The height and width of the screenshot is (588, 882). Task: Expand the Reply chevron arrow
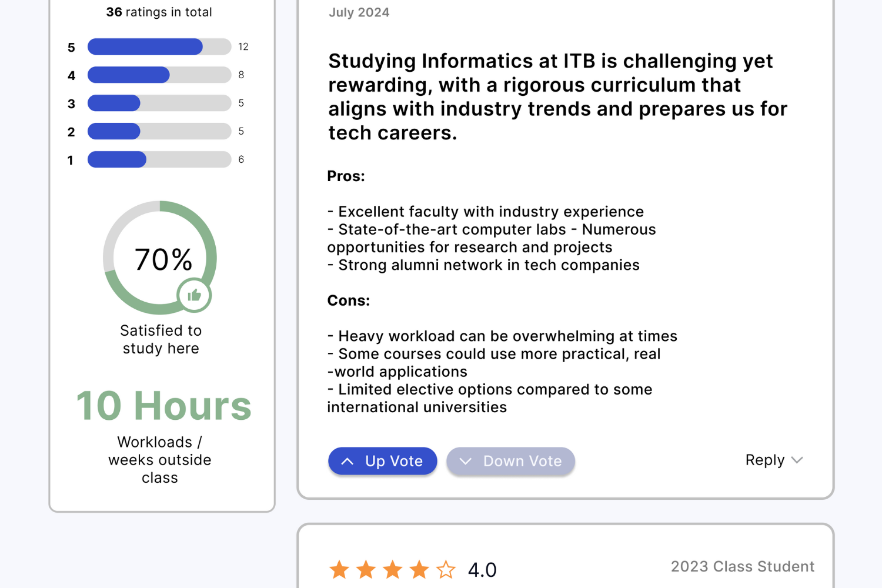[797, 460]
